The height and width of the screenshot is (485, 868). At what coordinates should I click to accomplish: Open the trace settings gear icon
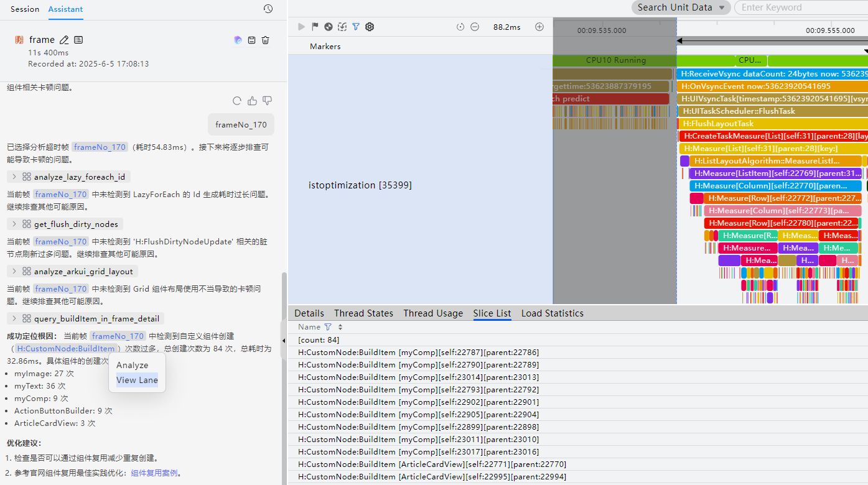point(369,27)
